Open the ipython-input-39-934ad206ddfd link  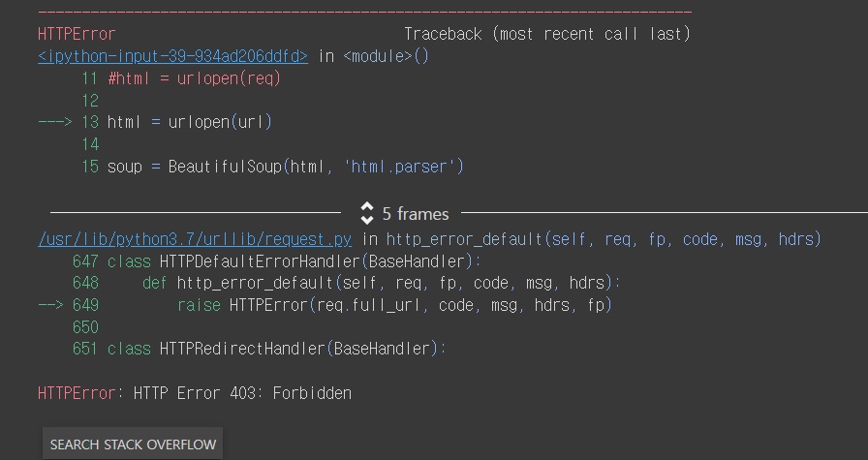click(172, 56)
